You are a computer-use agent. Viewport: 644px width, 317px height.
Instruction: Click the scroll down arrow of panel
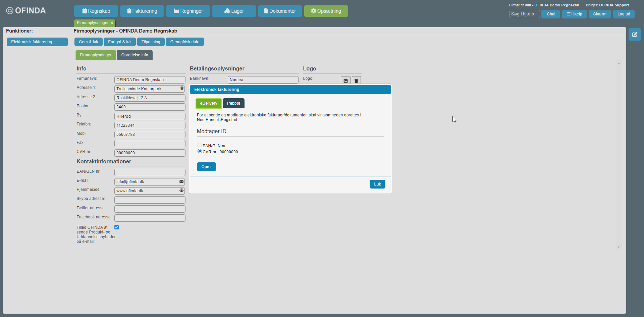619,247
